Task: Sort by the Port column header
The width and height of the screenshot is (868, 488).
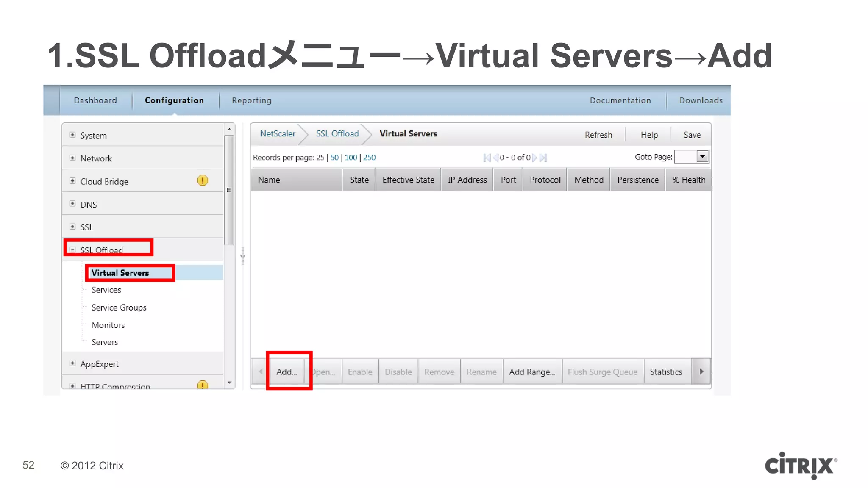Action: point(508,180)
